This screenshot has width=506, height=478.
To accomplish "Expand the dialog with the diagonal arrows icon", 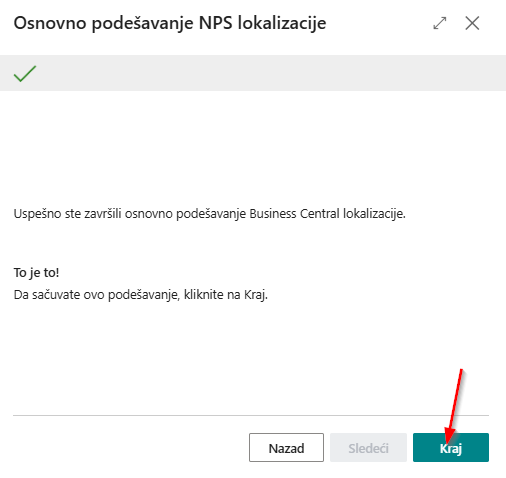I will click(x=440, y=23).
